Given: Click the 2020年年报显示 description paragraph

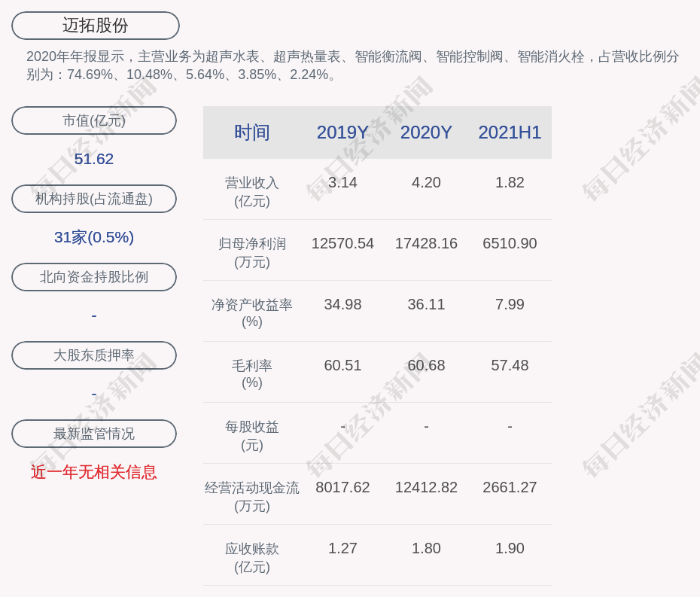Looking at the screenshot, I should 352,65.
